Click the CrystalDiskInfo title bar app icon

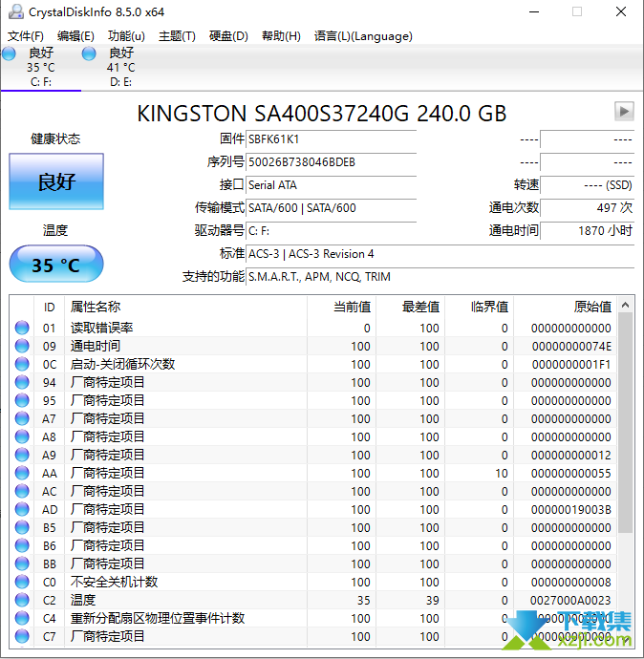(16, 11)
